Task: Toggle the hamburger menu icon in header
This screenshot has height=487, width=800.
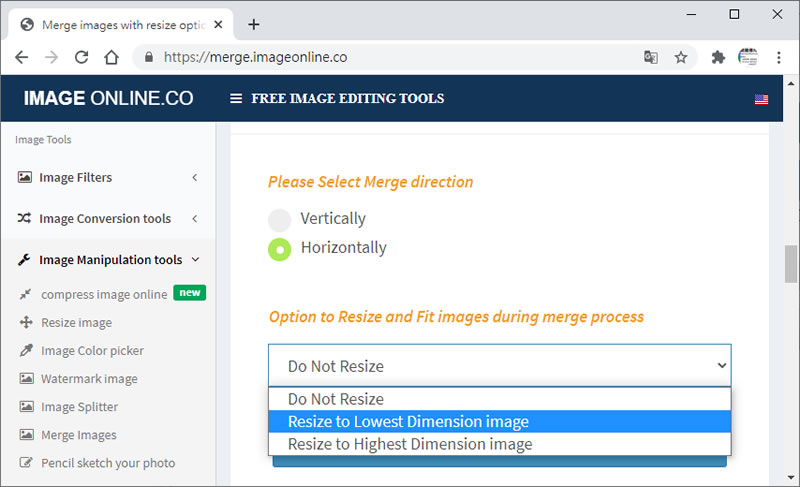Action: [236, 98]
